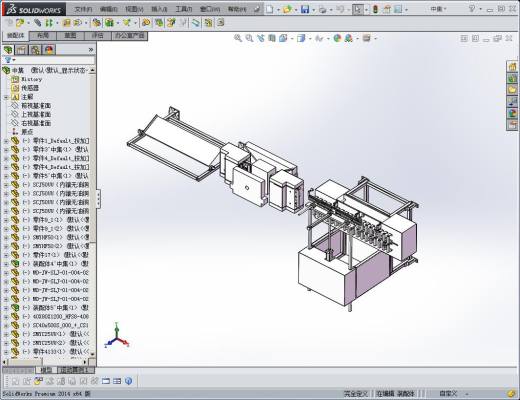Click the Print icon in title toolbar
The width and height of the screenshot is (520, 400).
click(x=322, y=9)
